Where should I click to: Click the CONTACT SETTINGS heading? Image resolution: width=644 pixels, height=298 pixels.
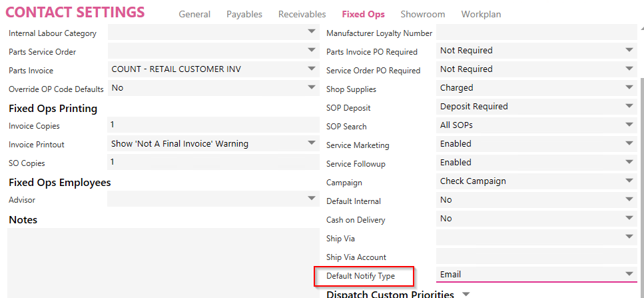click(75, 12)
